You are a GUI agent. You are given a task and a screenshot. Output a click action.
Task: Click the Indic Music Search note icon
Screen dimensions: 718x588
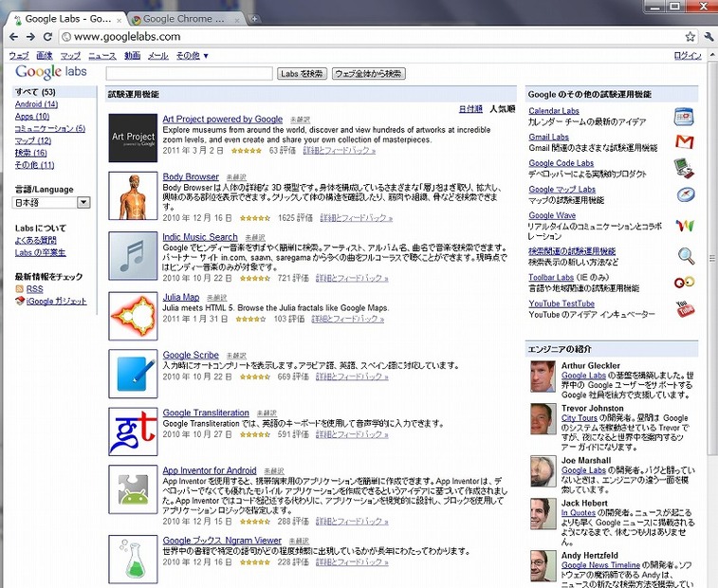point(133,255)
